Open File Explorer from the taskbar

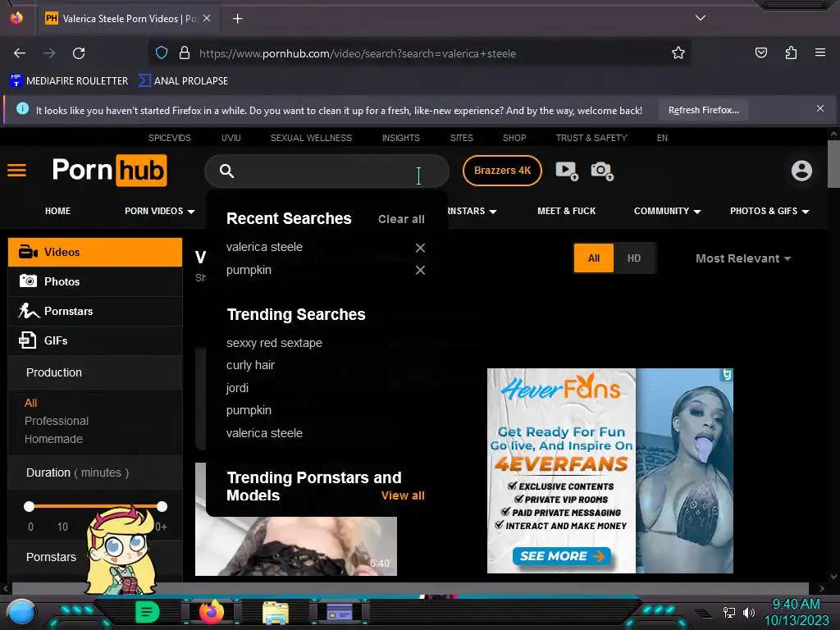click(x=276, y=613)
